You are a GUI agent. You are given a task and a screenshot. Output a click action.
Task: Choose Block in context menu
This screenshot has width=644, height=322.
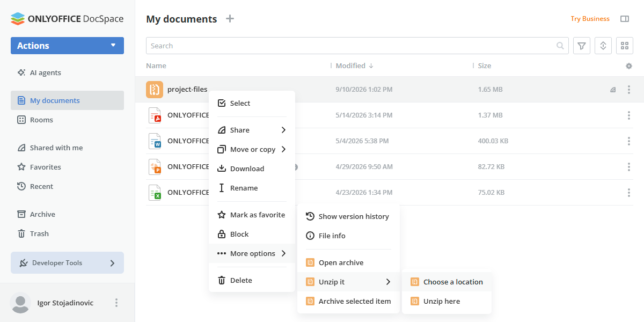pos(252,234)
